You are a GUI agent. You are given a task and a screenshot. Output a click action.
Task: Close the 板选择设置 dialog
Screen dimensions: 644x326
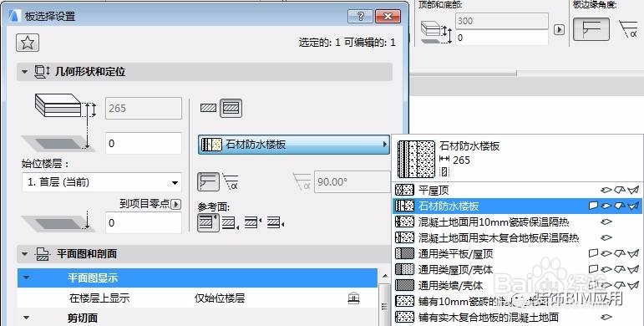[x=387, y=16]
